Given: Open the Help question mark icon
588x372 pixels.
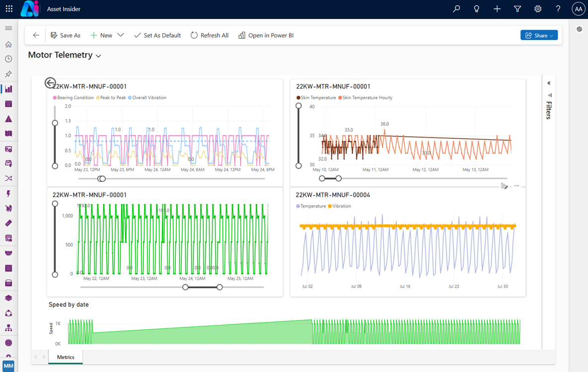Looking at the screenshot, I should click(x=557, y=9).
